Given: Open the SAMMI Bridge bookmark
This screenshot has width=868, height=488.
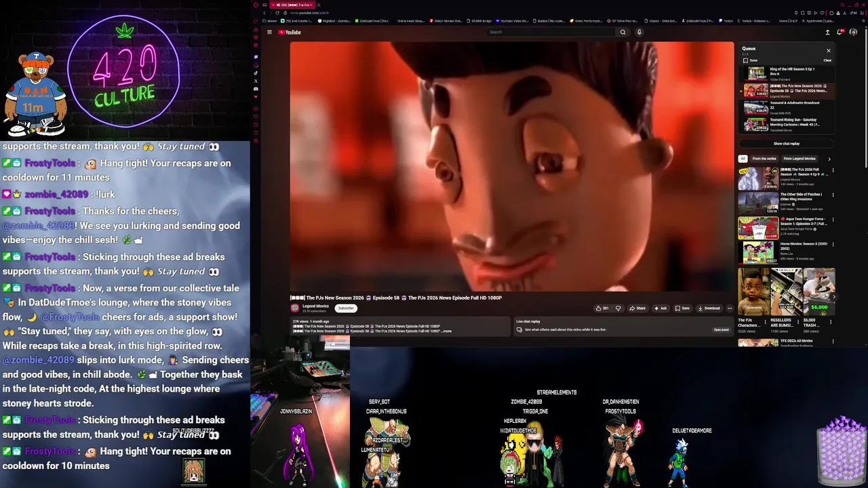Looking at the screenshot, I should tap(479, 21).
